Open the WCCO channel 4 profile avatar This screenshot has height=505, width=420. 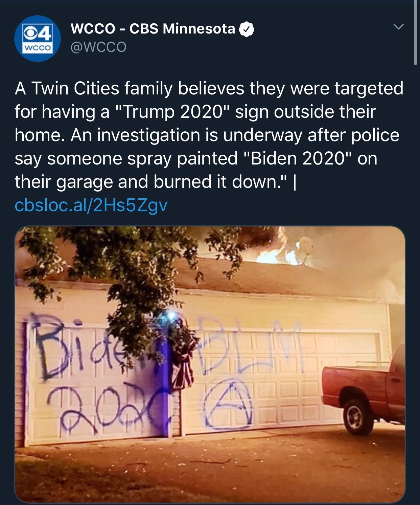coord(38,38)
